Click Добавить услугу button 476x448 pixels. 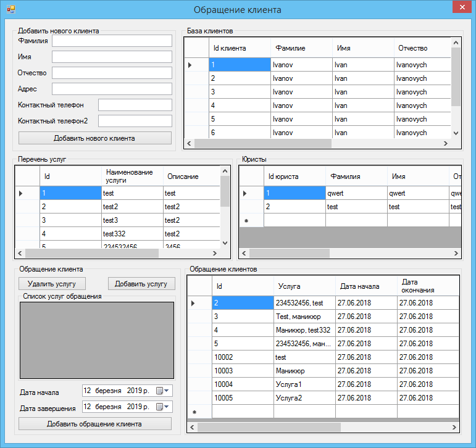click(141, 284)
